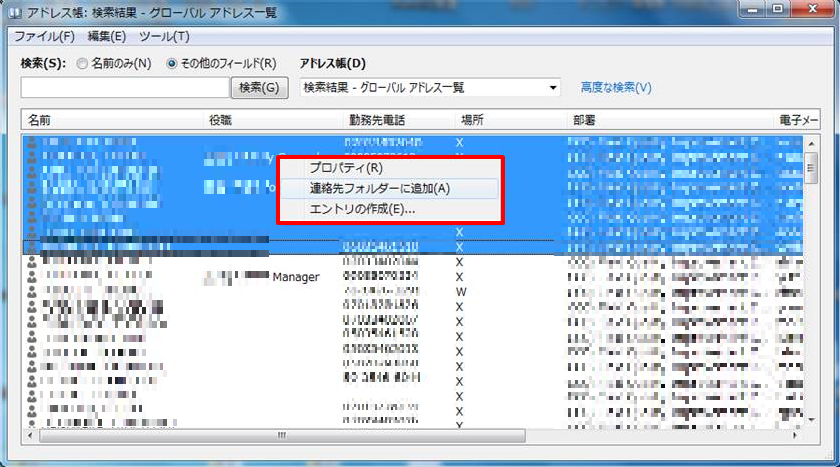Sort by the 勤務先電話 column header
This screenshot has width=840, height=467.
click(376, 120)
